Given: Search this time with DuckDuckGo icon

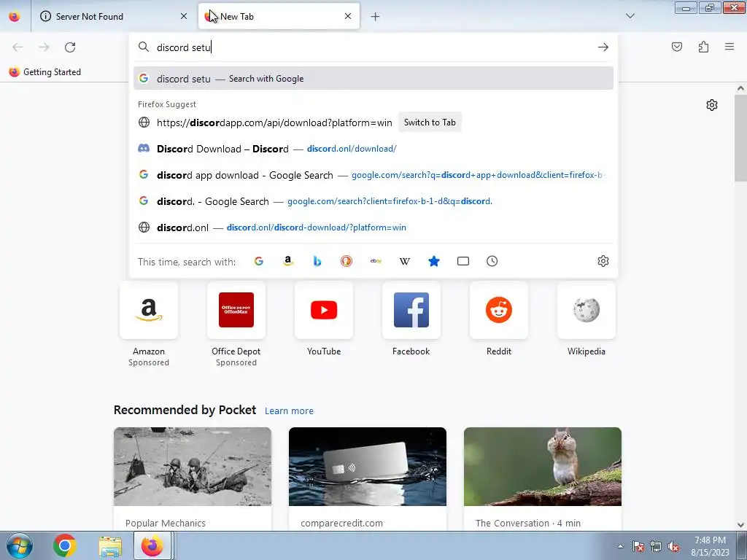Looking at the screenshot, I should tap(347, 261).
